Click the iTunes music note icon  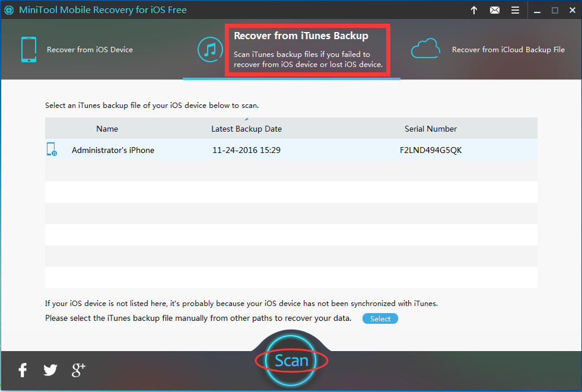coord(211,49)
